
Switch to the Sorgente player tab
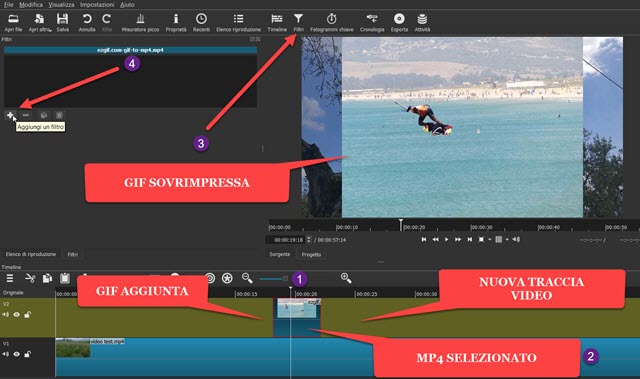coord(280,254)
